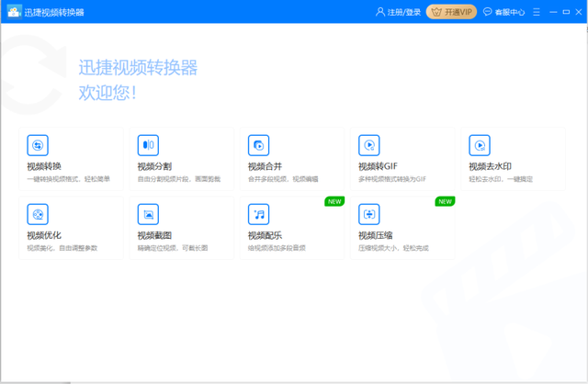Image resolution: width=588 pixels, height=384 pixels.
Task: Click the app logo in title bar
Action: (13, 12)
